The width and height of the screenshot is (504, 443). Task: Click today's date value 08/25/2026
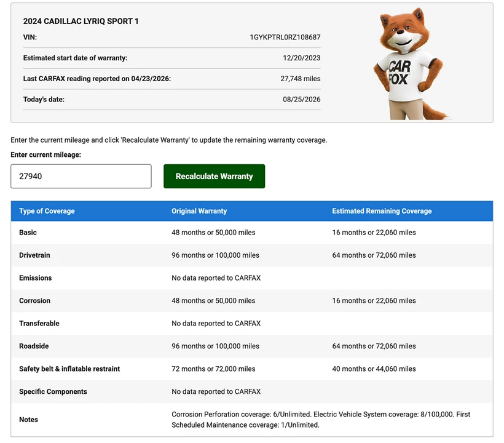pos(302,100)
